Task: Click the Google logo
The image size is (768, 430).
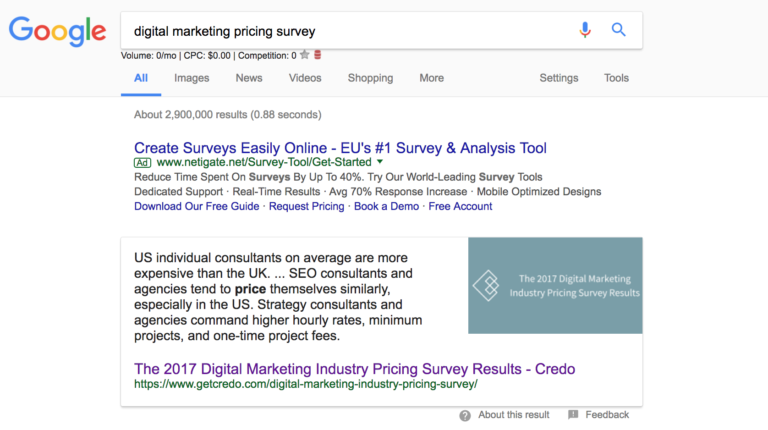Action: click(57, 31)
